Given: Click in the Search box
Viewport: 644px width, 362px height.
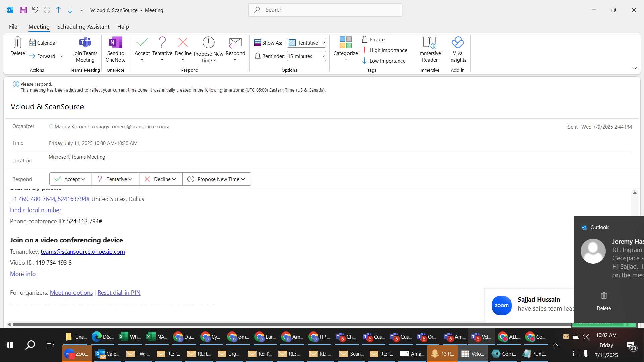Looking at the screenshot, I should pos(325,10).
